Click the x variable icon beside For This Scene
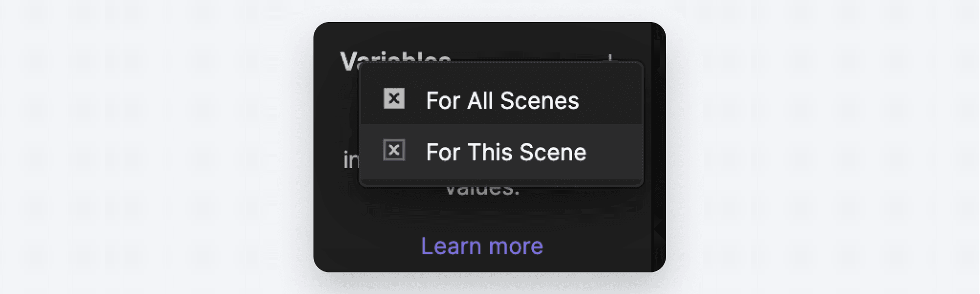The width and height of the screenshot is (980, 294). pyautogui.click(x=394, y=151)
